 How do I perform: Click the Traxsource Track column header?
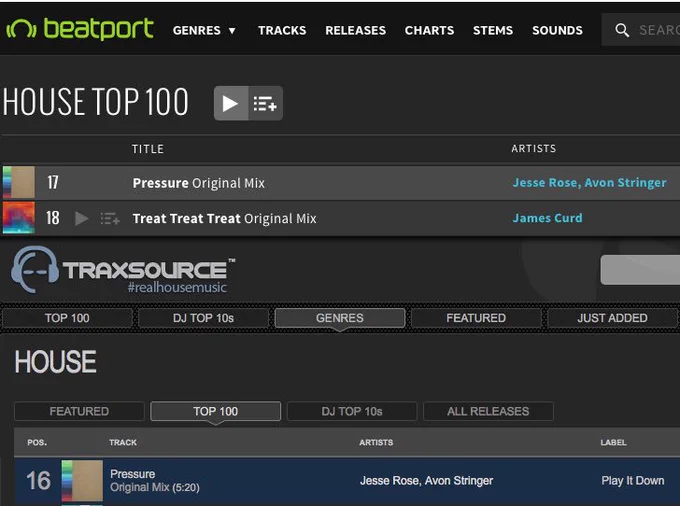pyautogui.click(x=123, y=442)
